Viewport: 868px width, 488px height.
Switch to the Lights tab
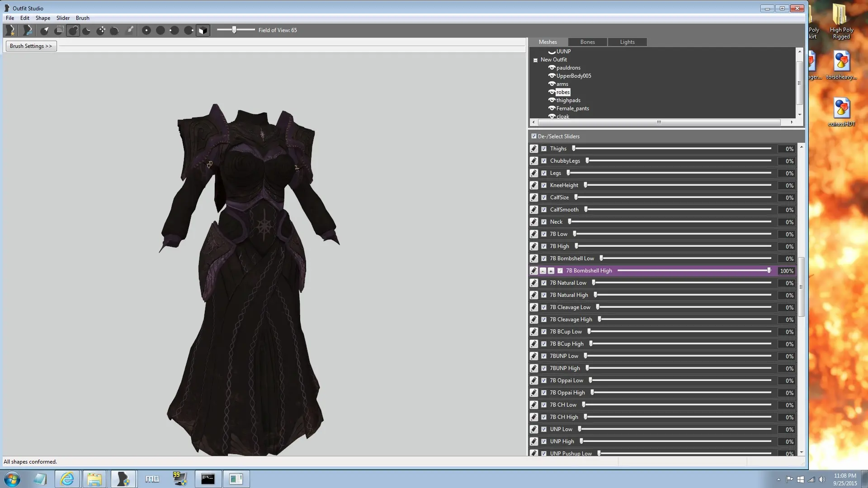[x=627, y=42]
